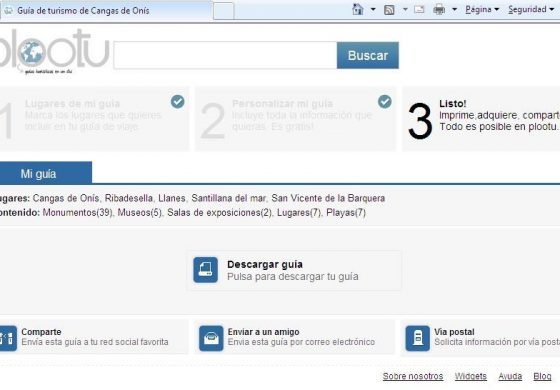Click the text Playas(7)
Viewport: 560px width, 390px height.
[x=346, y=212]
